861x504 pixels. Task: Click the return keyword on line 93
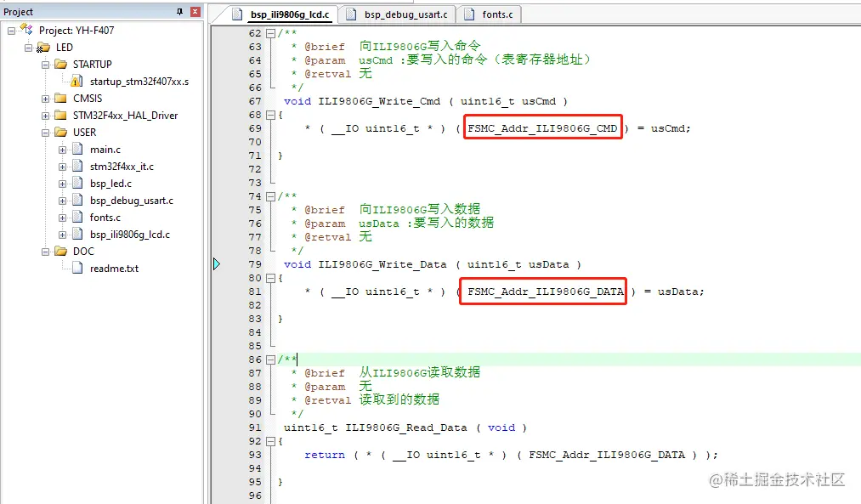coord(325,456)
